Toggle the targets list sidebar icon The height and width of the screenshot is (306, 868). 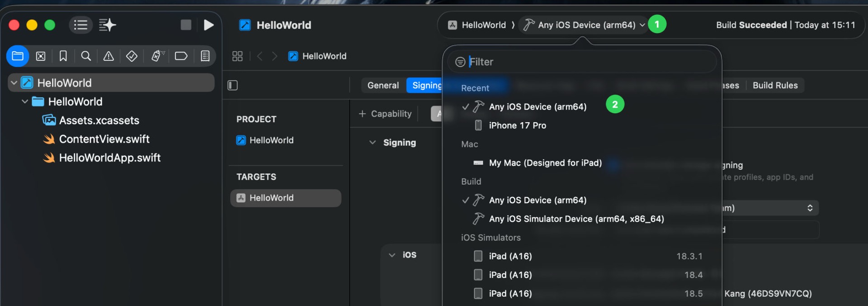pyautogui.click(x=232, y=85)
